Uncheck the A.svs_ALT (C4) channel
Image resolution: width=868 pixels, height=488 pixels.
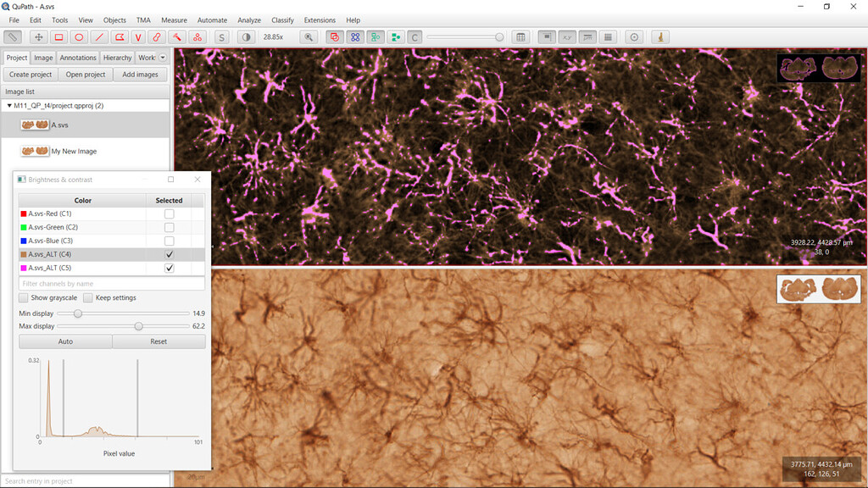[x=169, y=254]
